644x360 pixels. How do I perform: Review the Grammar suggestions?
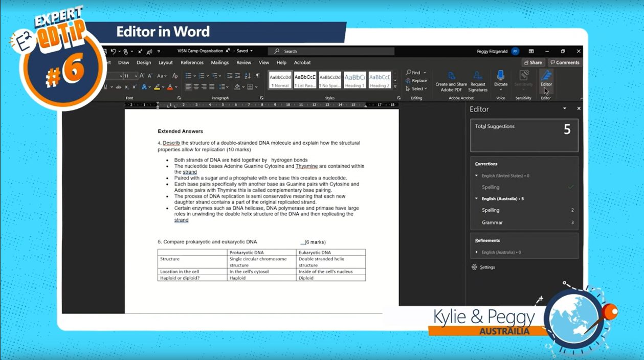pos(524,222)
